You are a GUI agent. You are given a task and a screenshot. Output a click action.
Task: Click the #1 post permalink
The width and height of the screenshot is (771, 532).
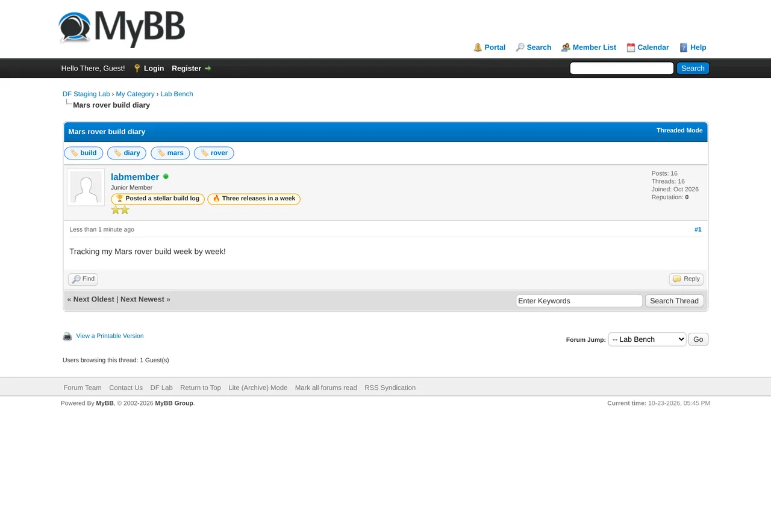pos(698,229)
